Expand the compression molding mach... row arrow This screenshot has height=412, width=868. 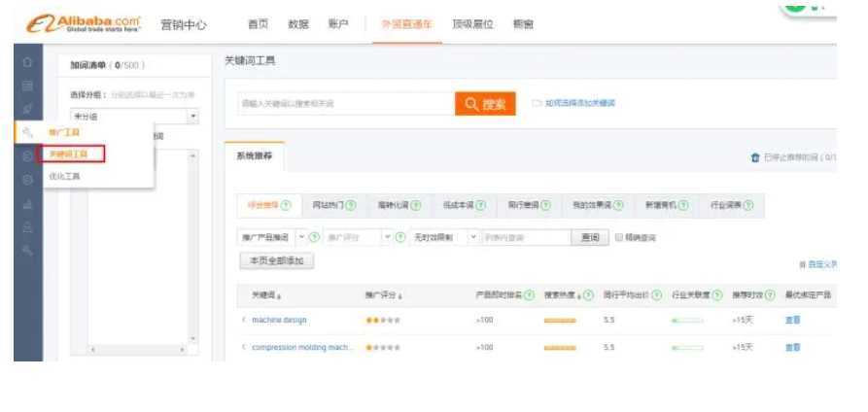tap(244, 347)
